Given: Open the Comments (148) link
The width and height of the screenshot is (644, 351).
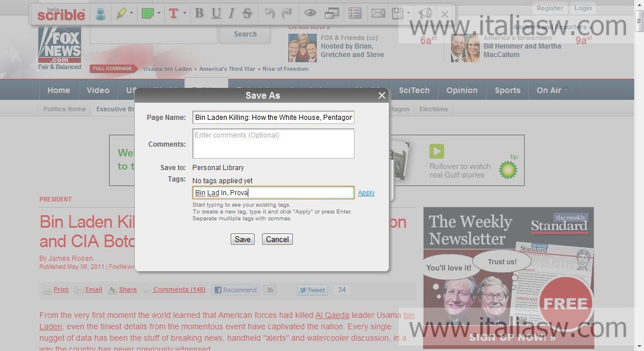Looking at the screenshot, I should pyautogui.click(x=179, y=289).
